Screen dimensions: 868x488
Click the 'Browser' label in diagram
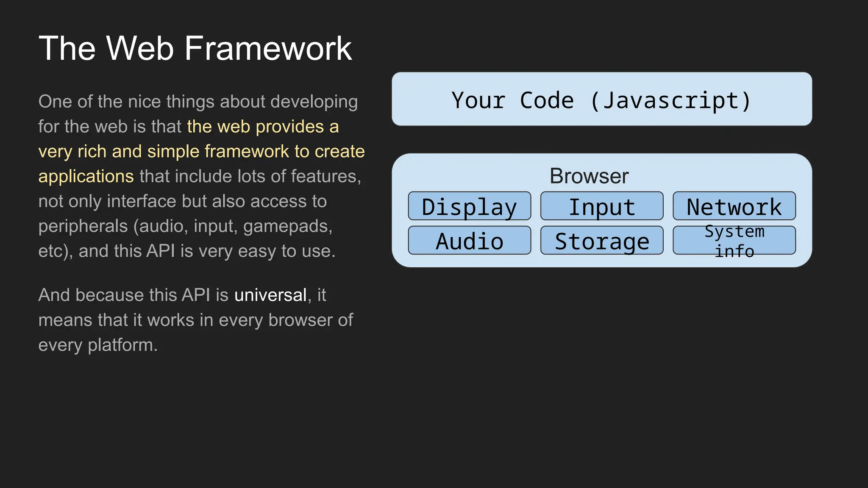[x=589, y=176]
